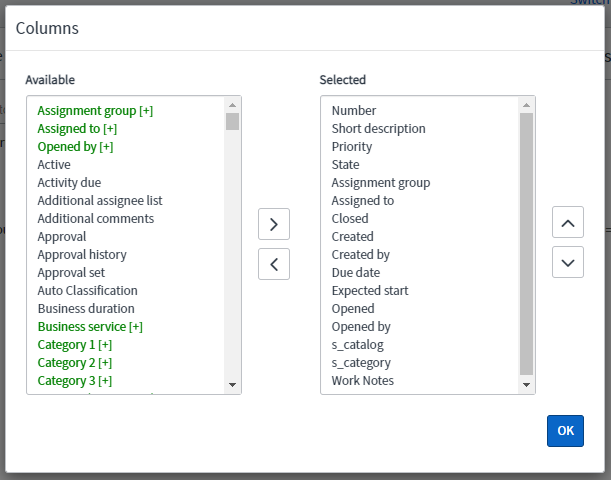The image size is (611, 480).
Task: Click the Selected list scroll-up arrow
Action: click(x=526, y=105)
